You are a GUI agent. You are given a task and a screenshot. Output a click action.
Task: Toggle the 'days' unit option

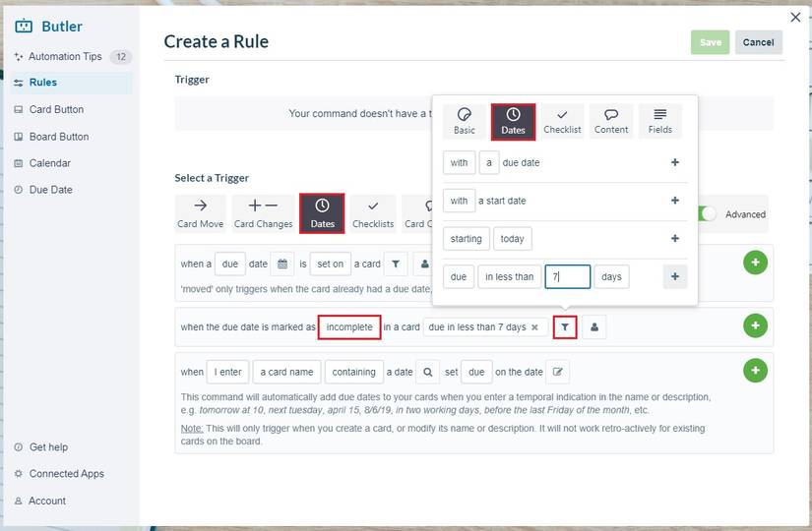pos(611,277)
